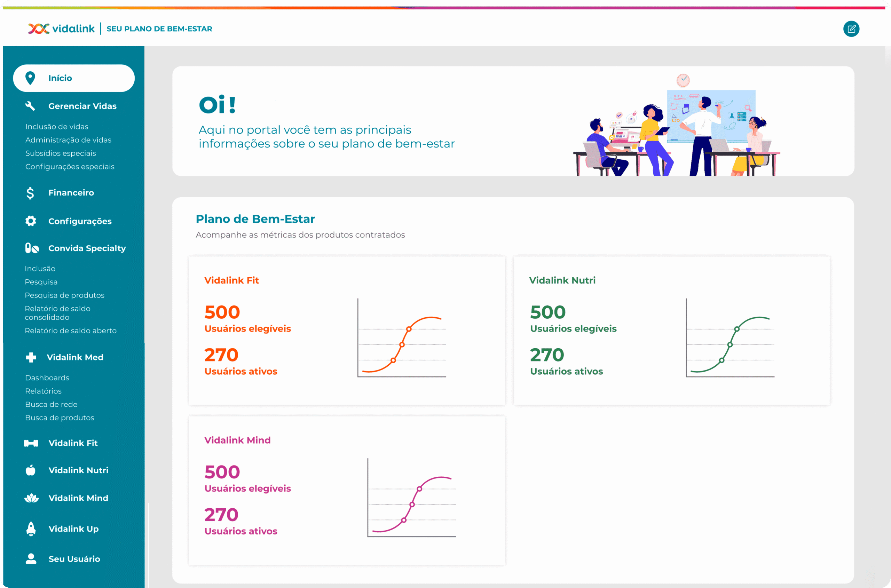This screenshot has height=588, width=891.
Task: Open Subsídios especiais submenu link
Action: pyautogui.click(x=61, y=153)
